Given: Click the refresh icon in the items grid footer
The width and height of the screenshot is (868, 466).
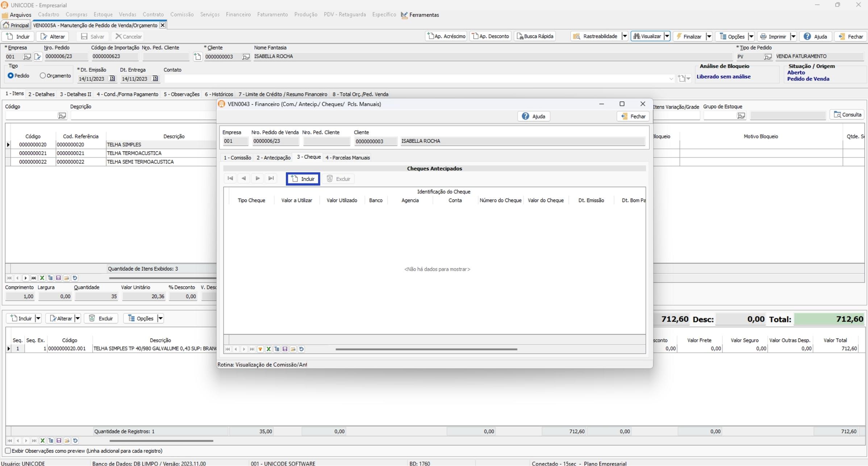Looking at the screenshot, I should pyautogui.click(x=75, y=278).
